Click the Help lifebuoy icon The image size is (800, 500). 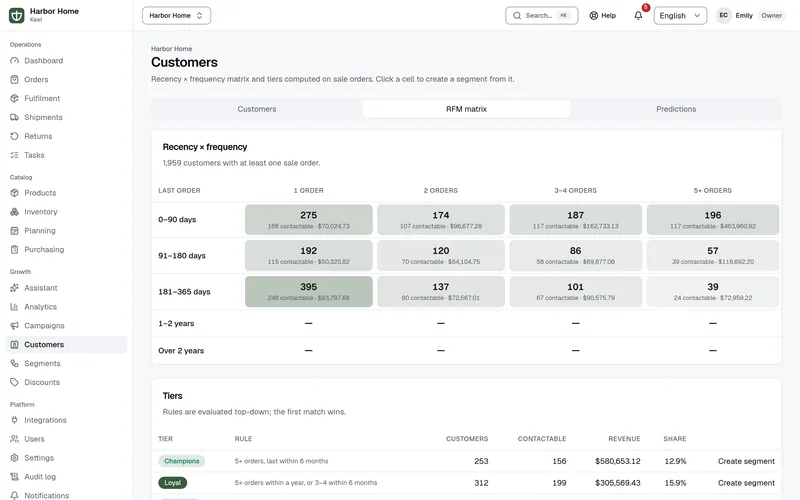point(593,15)
